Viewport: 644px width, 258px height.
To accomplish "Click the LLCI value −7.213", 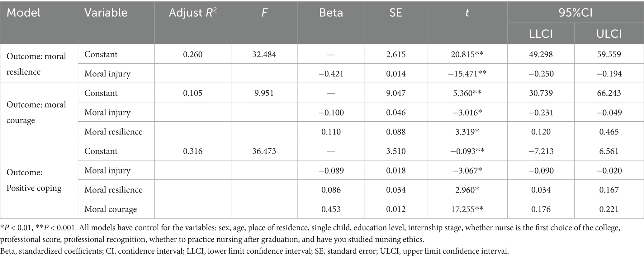I will click(x=541, y=151).
